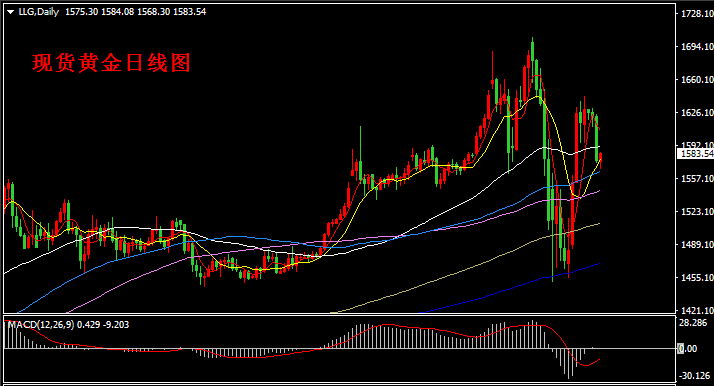This screenshot has width=714, height=386.
Task: Select the MACD scale value -30.126
Action: (694, 376)
